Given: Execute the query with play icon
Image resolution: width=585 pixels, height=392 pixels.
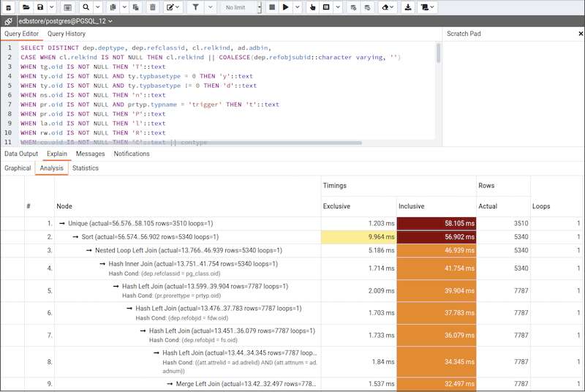Looking at the screenshot, I should coord(285,7).
